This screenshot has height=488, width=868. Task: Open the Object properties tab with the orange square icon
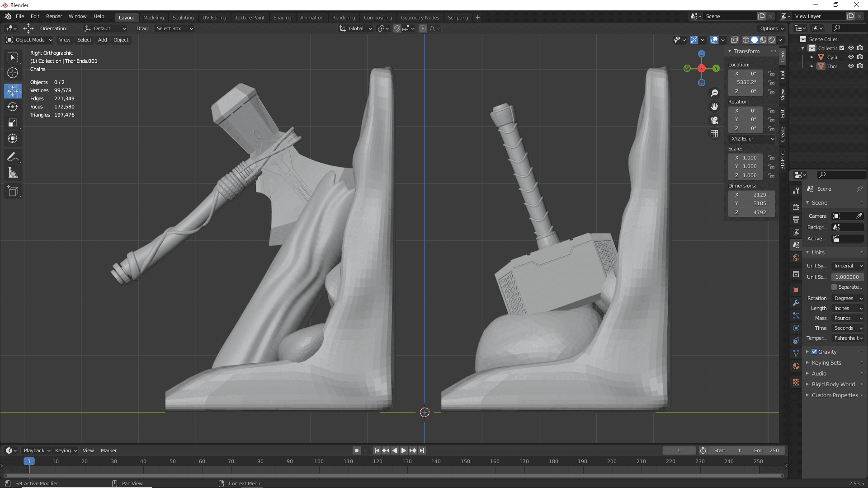(x=796, y=290)
